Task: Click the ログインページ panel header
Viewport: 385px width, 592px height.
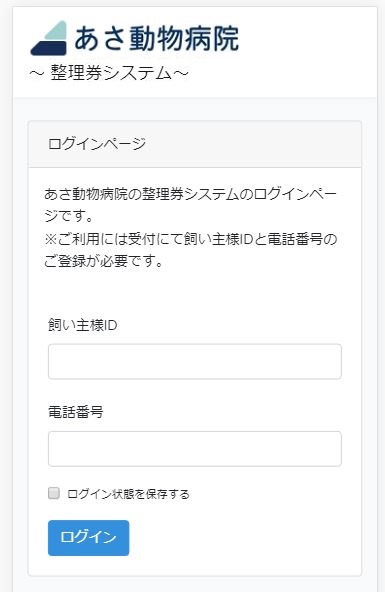Action: [x=195, y=144]
